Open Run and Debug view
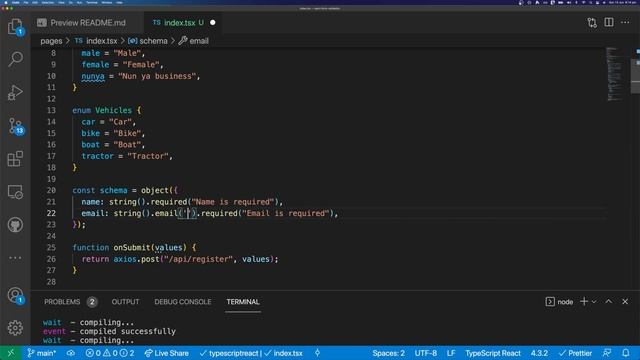 15,93
